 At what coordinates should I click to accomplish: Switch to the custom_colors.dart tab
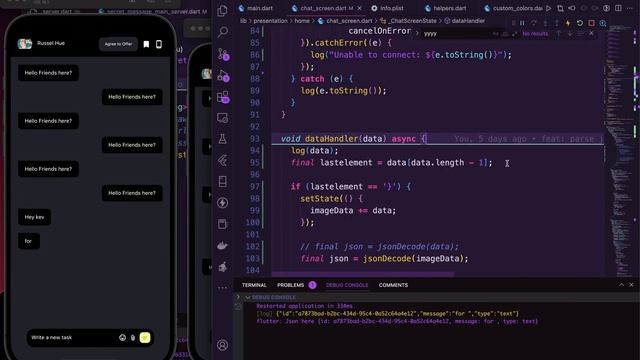click(x=513, y=8)
